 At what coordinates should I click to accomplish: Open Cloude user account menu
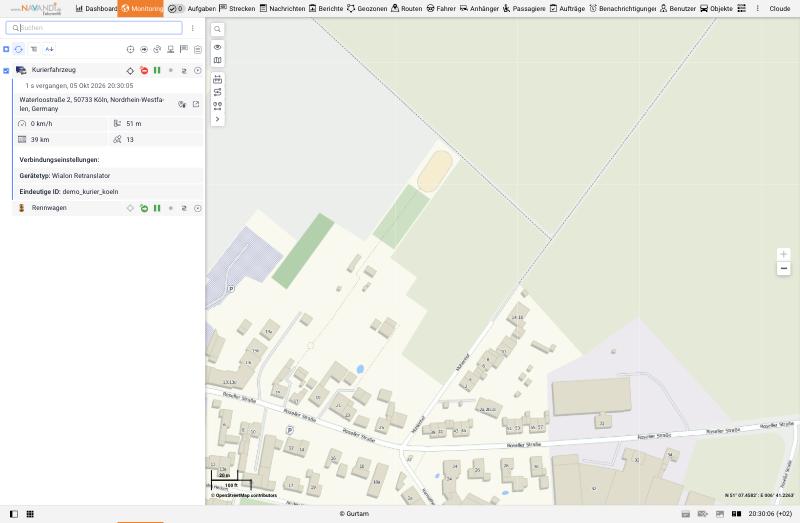[780, 8]
